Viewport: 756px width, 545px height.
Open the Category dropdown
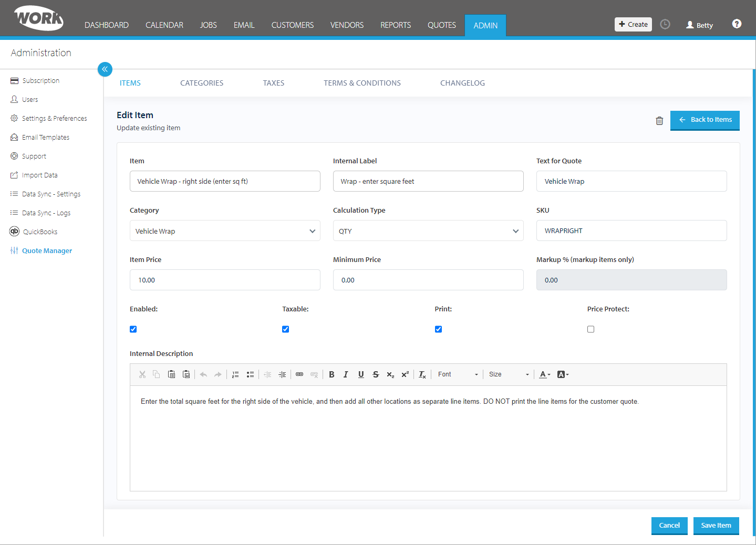[x=225, y=230]
